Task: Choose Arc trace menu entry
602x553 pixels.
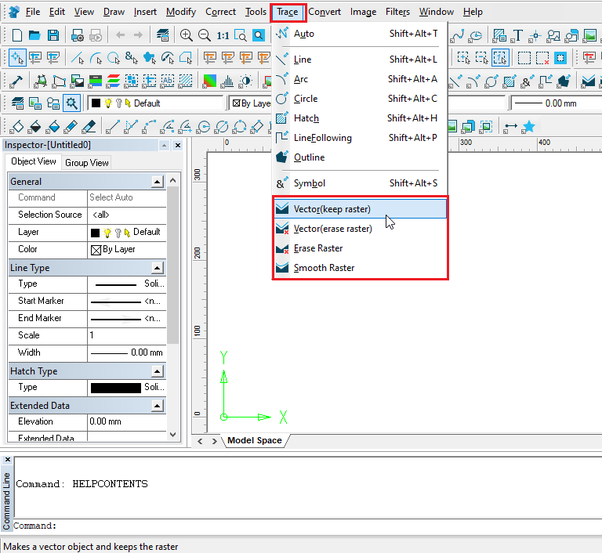Action: [361, 79]
